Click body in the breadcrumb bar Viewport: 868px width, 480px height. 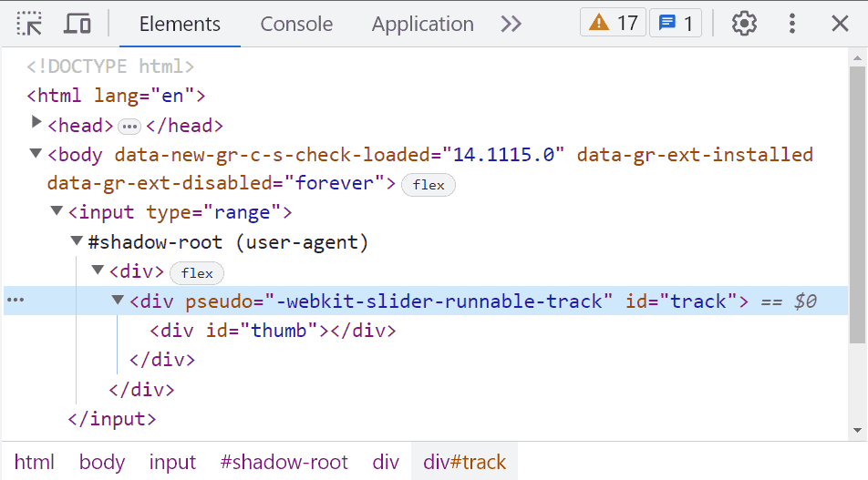point(102,462)
